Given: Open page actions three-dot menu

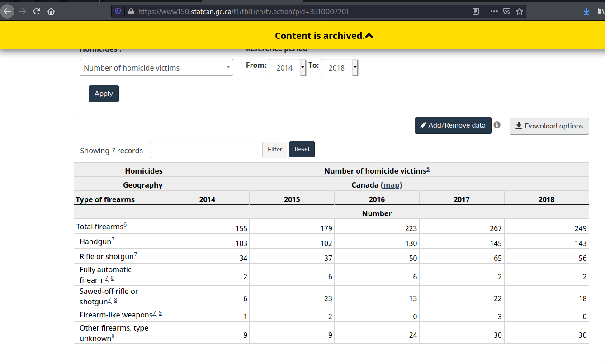Looking at the screenshot, I should click(x=494, y=11).
